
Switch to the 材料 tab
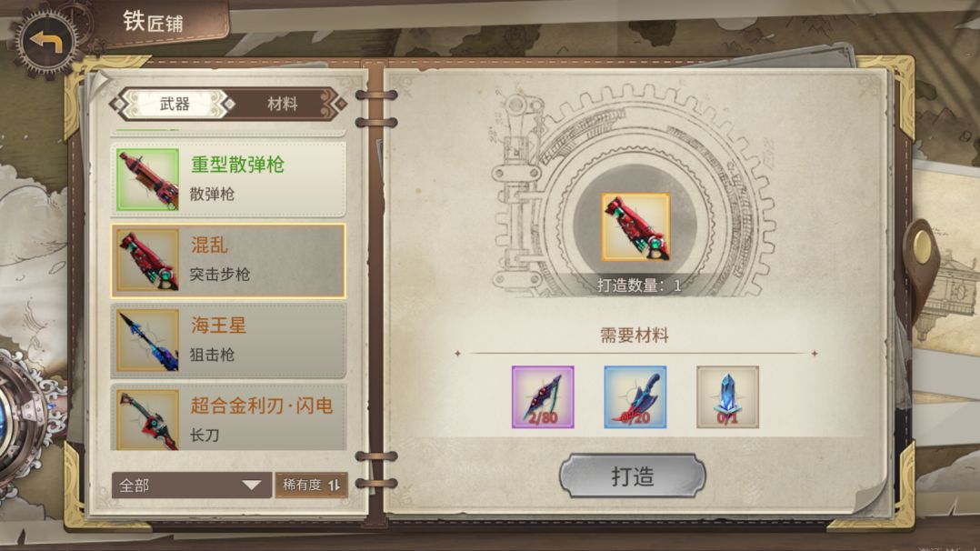pos(282,104)
